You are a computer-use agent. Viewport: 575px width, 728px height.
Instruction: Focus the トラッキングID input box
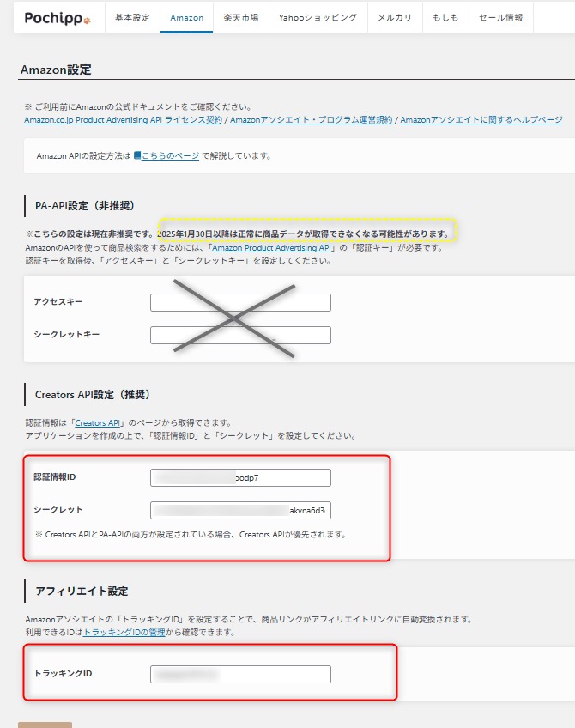240,674
